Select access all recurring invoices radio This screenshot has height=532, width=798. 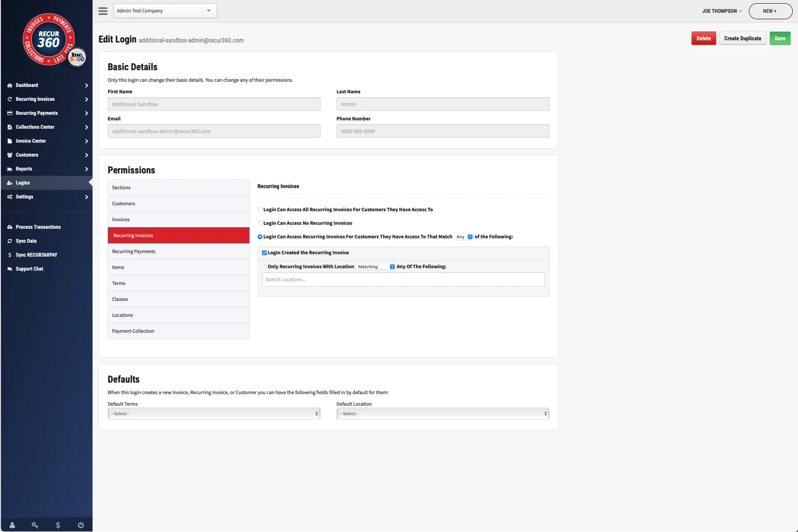pos(260,210)
